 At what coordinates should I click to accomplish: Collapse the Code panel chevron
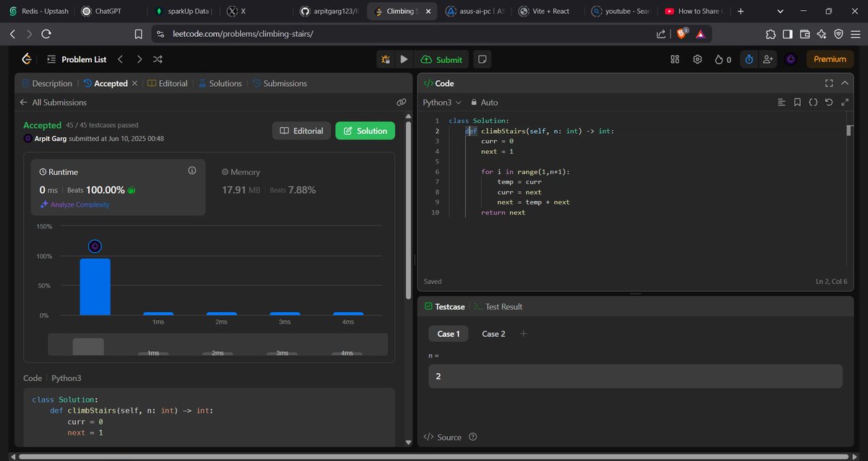pyautogui.click(x=844, y=83)
